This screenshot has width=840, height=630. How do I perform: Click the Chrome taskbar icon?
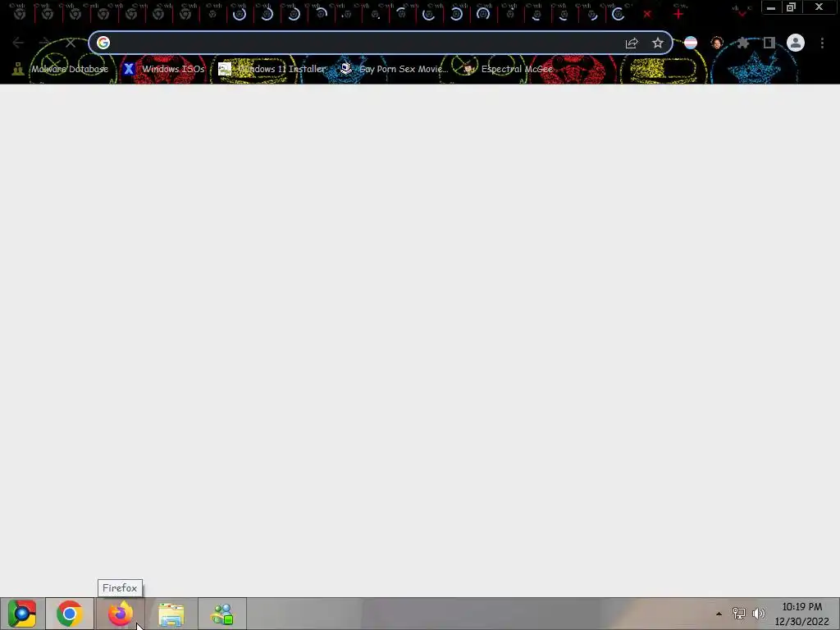click(69, 614)
